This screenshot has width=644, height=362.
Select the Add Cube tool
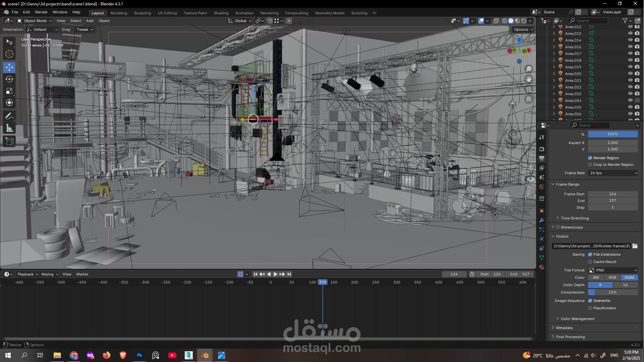(x=9, y=141)
